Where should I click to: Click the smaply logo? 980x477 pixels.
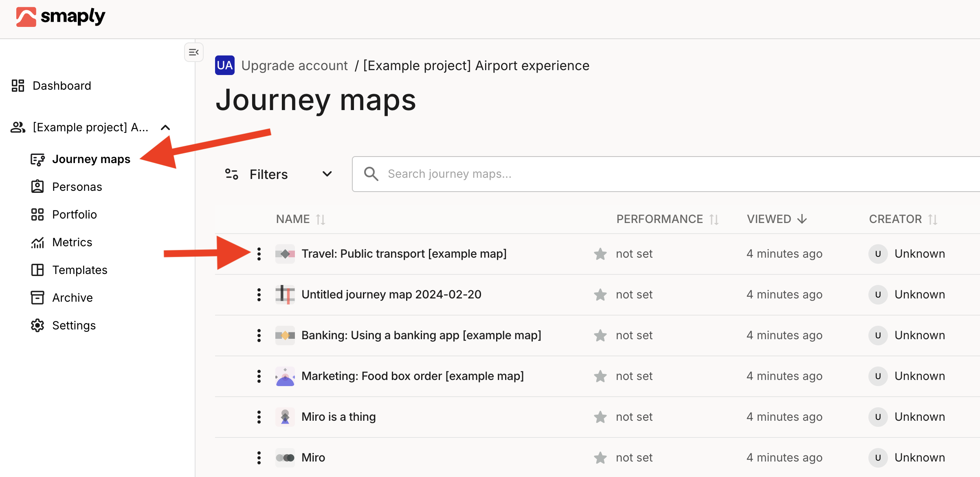(x=61, y=17)
